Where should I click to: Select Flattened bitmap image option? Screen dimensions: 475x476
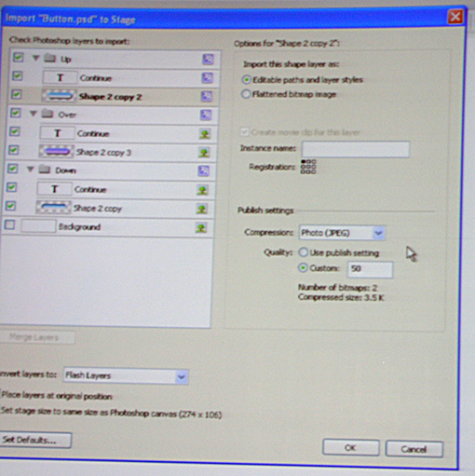click(246, 94)
